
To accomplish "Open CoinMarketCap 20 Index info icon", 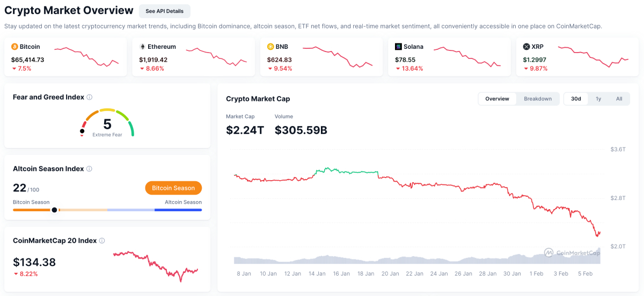I will point(102,241).
